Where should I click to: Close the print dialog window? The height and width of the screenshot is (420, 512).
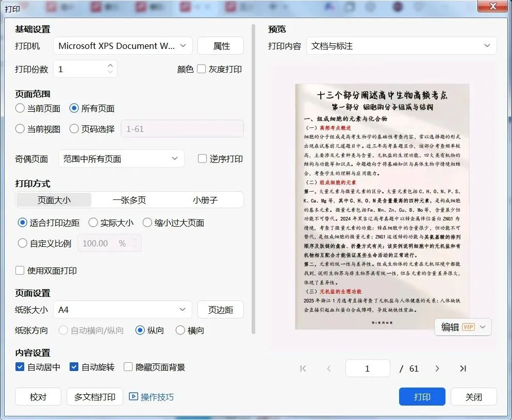(x=493, y=6)
